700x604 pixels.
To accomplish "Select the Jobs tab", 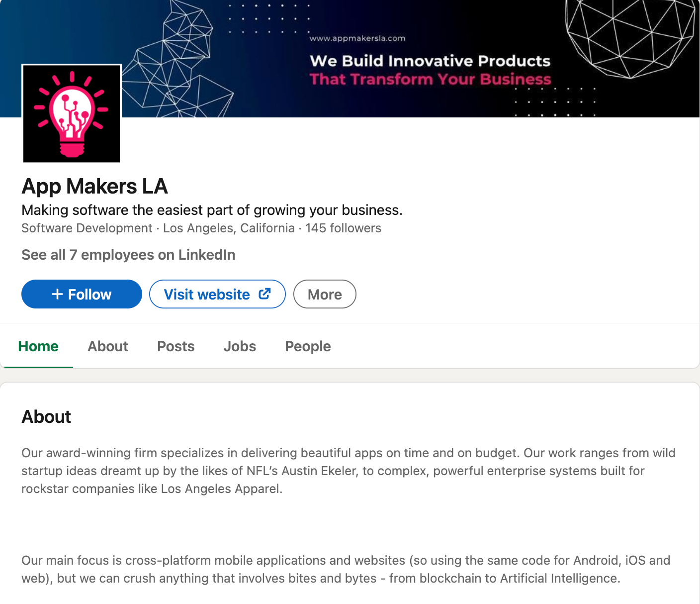I will pos(240,346).
